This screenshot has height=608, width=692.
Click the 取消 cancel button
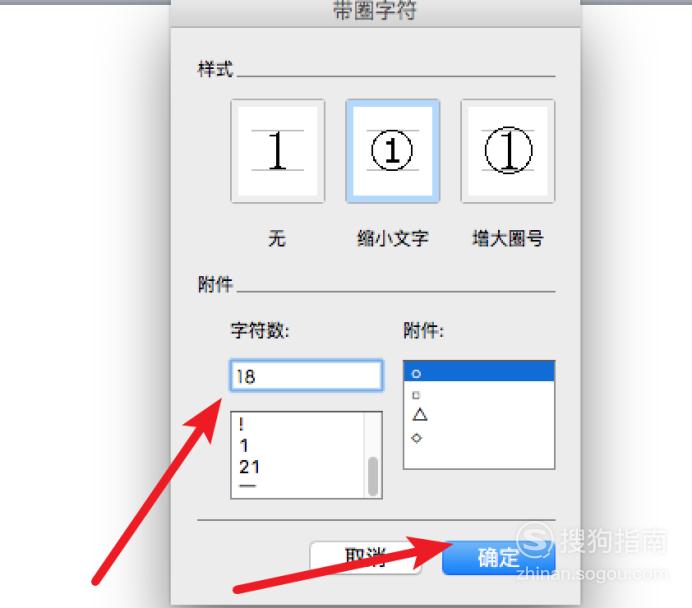click(x=365, y=557)
